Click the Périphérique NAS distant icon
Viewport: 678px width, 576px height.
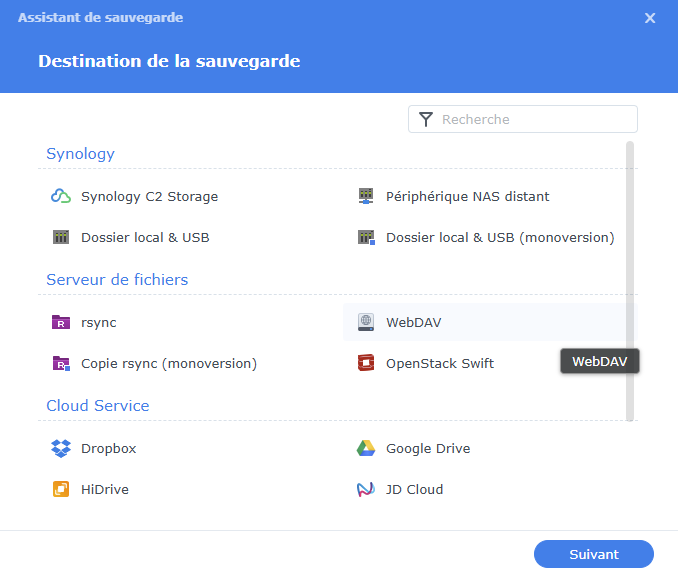click(x=366, y=196)
